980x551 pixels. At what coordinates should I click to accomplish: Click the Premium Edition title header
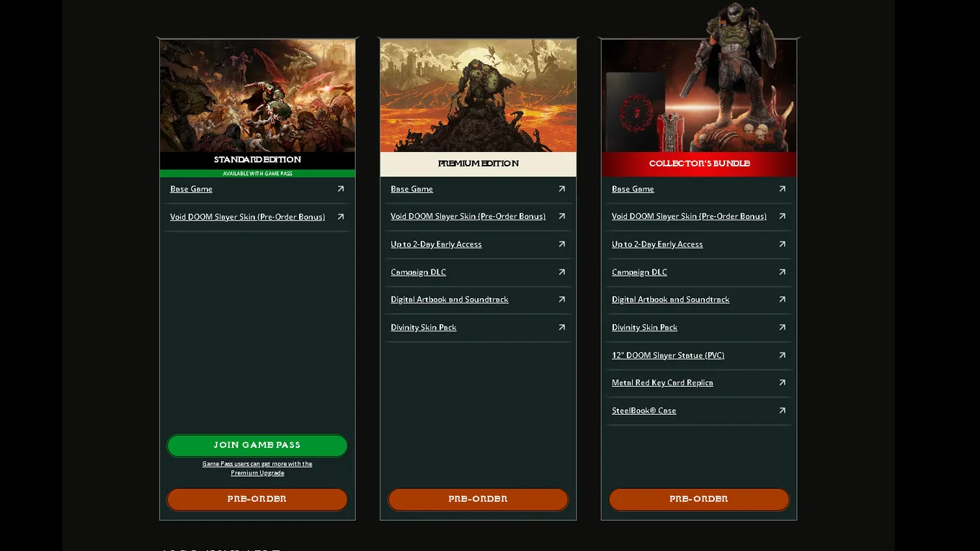click(x=478, y=163)
